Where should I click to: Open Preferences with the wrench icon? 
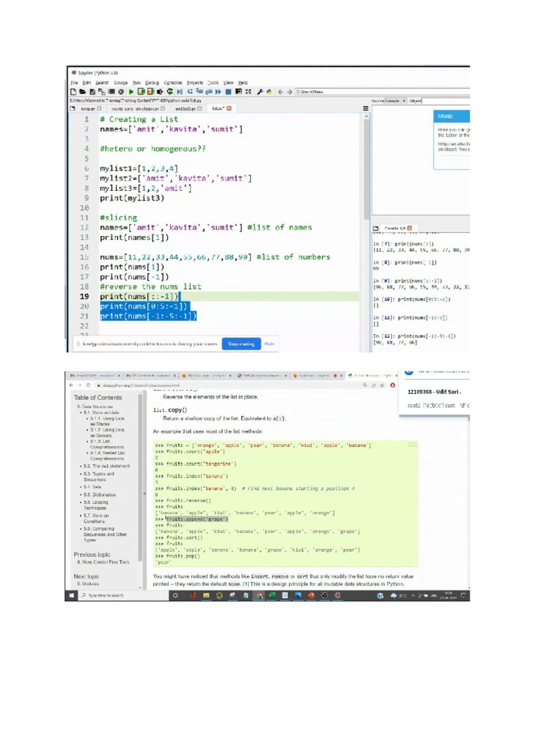(260, 92)
